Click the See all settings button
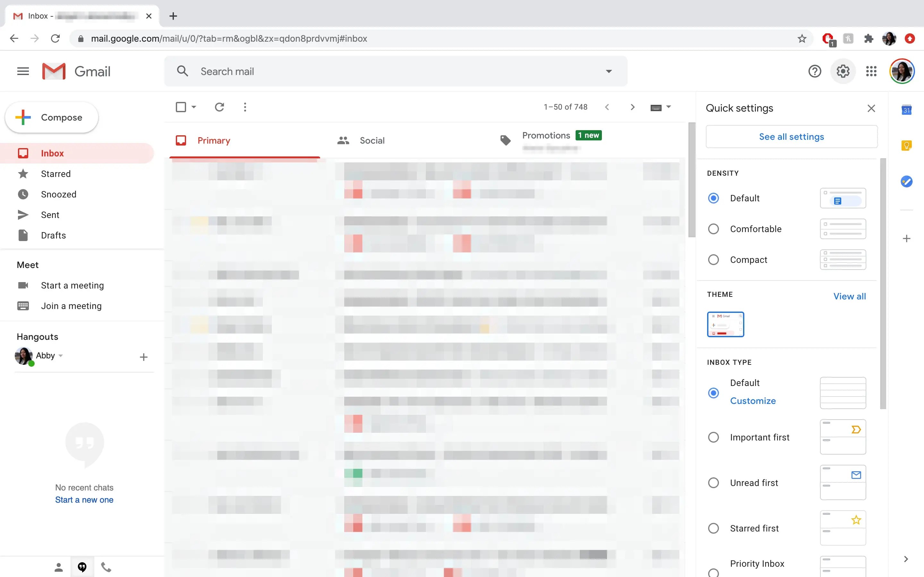Screen dimensions: 924x577 [x=791, y=137]
